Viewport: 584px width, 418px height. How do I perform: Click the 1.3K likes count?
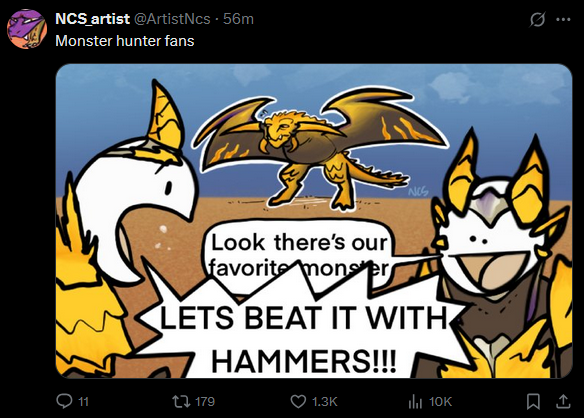coord(324,402)
